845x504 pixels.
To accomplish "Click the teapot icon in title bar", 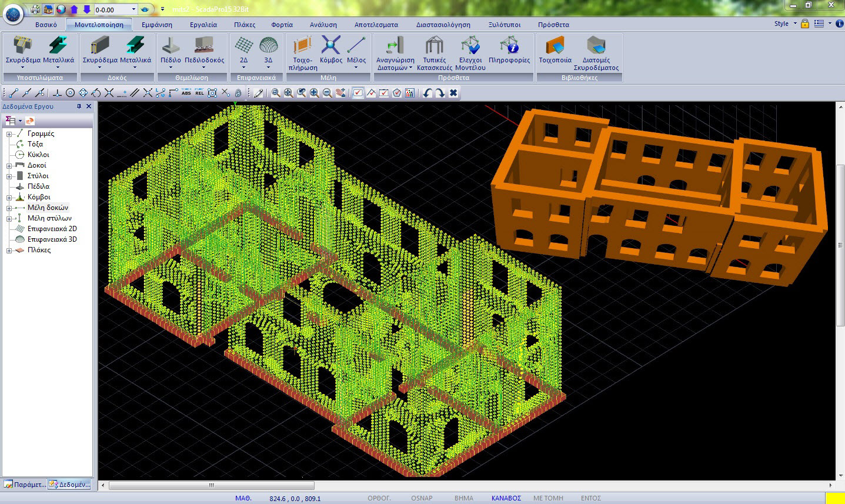I will 145,9.
